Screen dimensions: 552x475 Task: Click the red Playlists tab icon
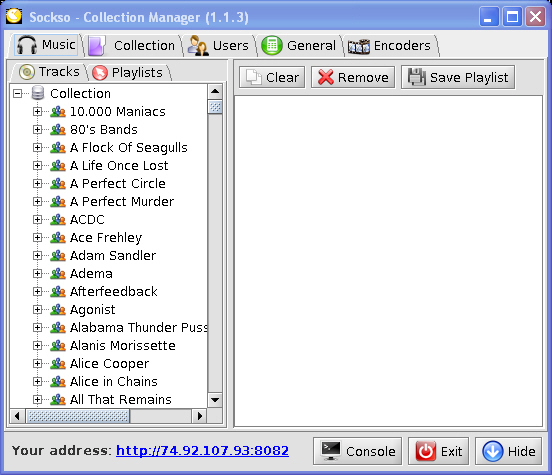[x=100, y=73]
